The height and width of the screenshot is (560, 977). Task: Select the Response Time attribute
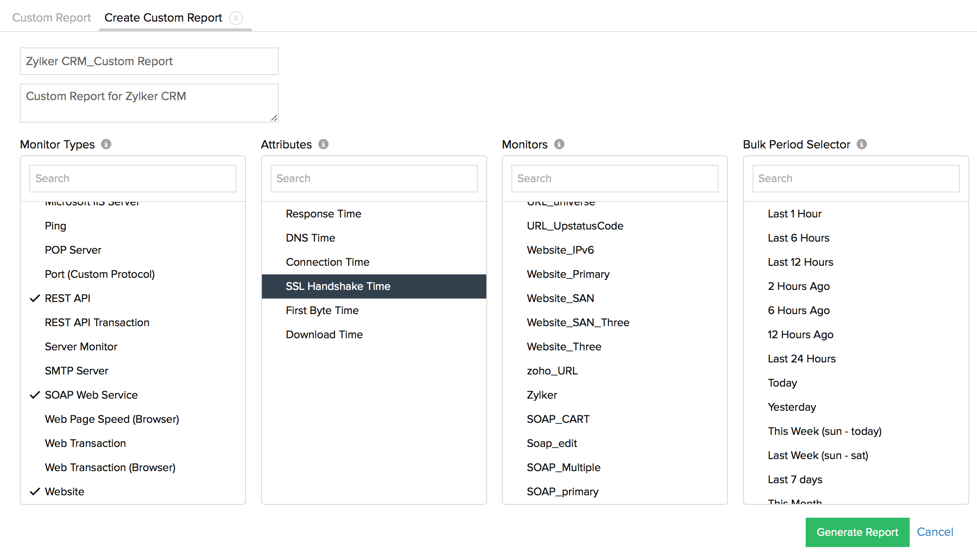pyautogui.click(x=323, y=214)
